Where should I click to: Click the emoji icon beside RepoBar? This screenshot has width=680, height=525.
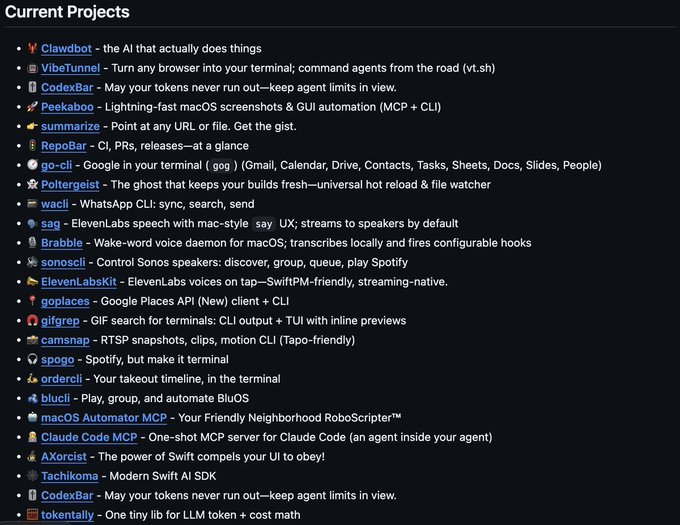(x=33, y=145)
